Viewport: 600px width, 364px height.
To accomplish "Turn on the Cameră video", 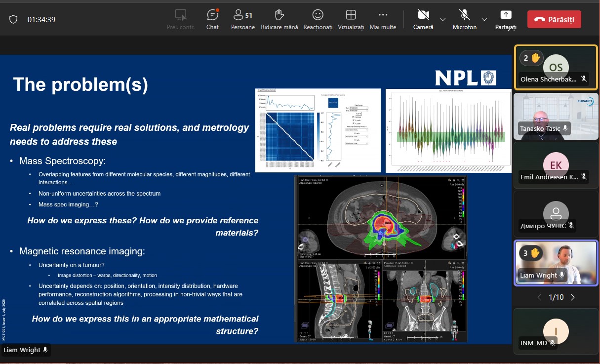I will tap(423, 19).
